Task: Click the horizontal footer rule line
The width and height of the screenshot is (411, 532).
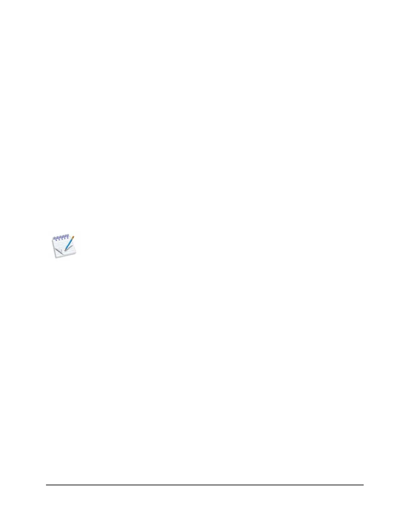Action: 204,485
